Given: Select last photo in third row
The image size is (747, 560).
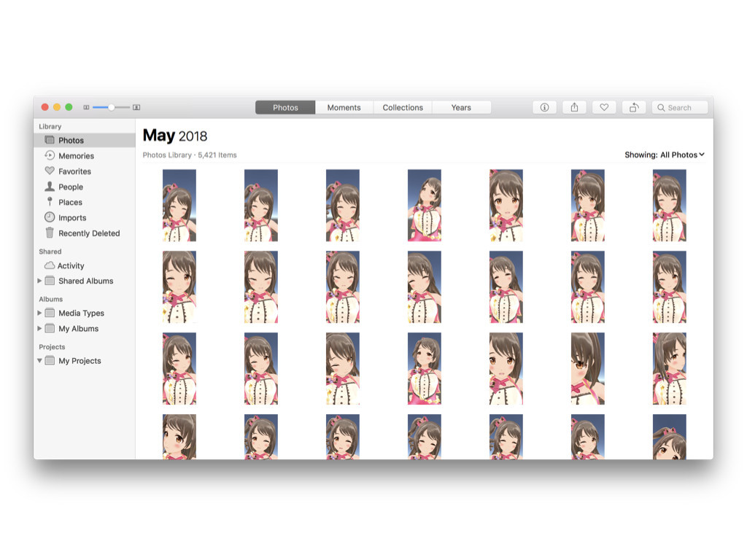Looking at the screenshot, I should [x=670, y=368].
